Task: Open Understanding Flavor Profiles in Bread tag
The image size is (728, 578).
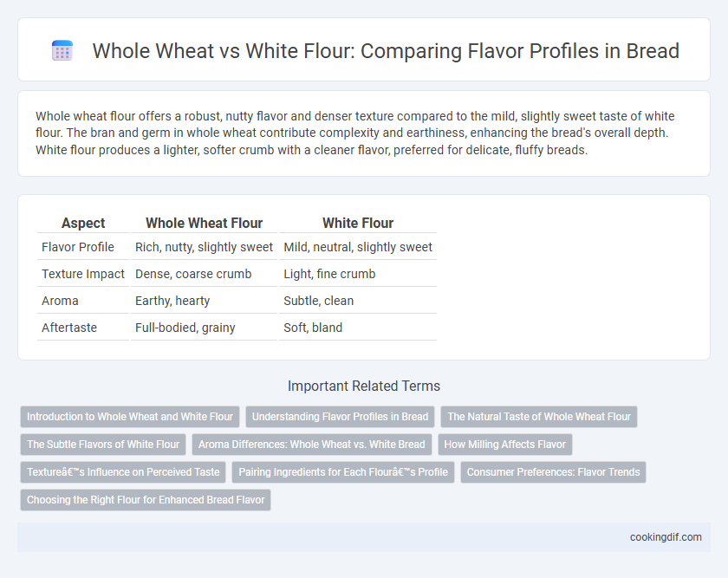Action: click(x=340, y=417)
